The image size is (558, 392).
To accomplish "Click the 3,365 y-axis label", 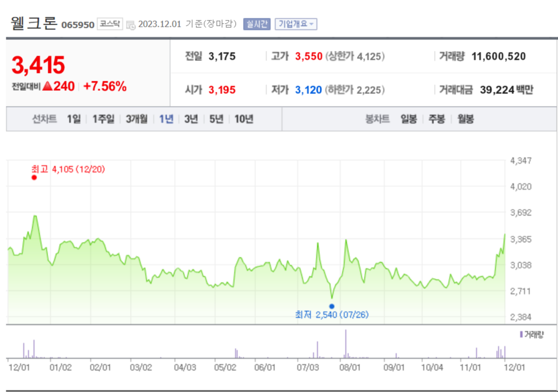I will point(521,239).
